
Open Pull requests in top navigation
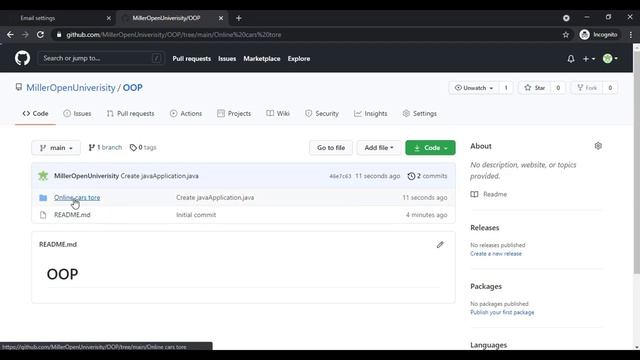[x=191, y=59]
